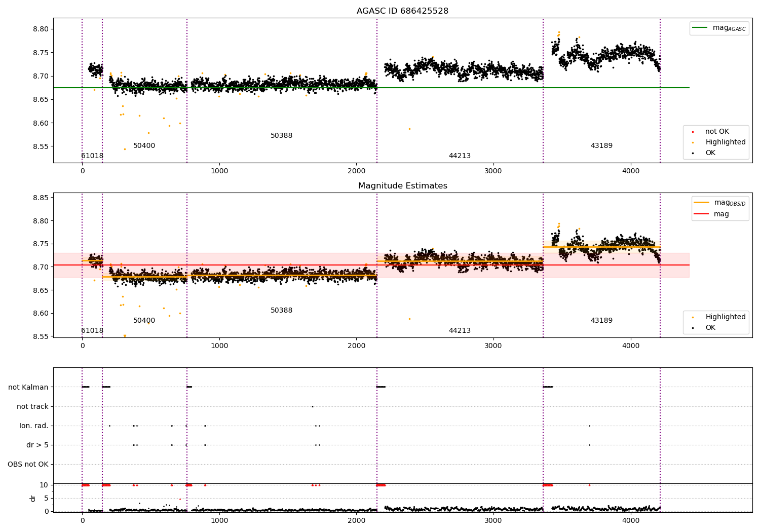Click the "not Kalman" row label

[28, 388]
